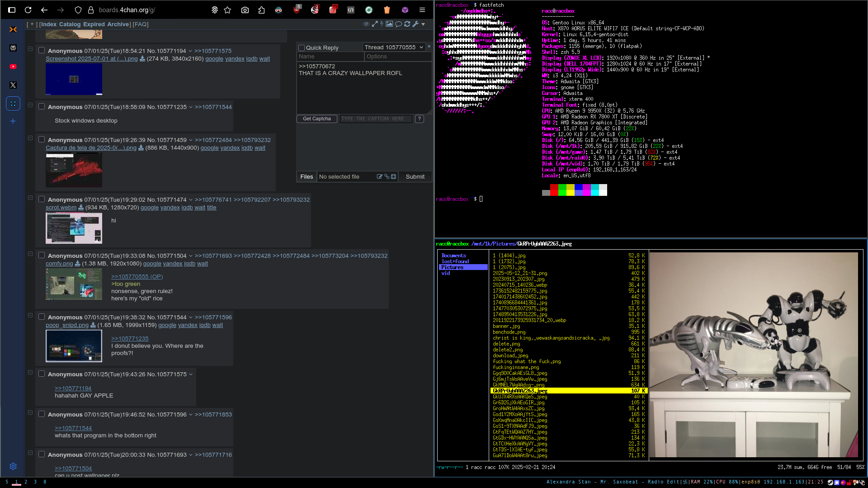
Task: Add new sidebar item with plus
Action: coord(13,121)
